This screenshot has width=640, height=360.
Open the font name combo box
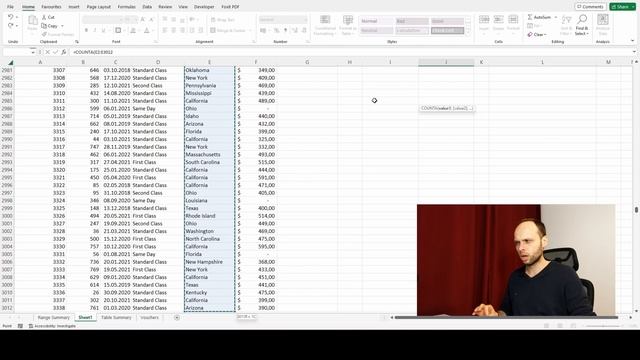pyautogui.click(x=102, y=20)
